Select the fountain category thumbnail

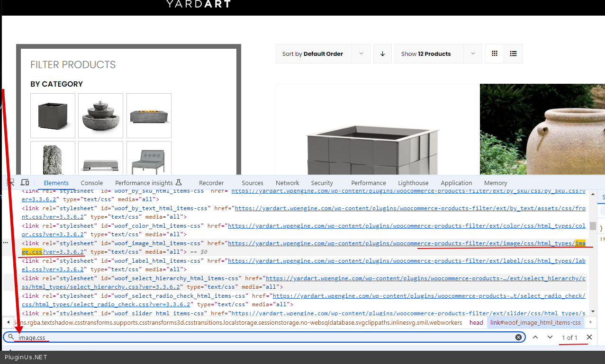click(x=100, y=115)
